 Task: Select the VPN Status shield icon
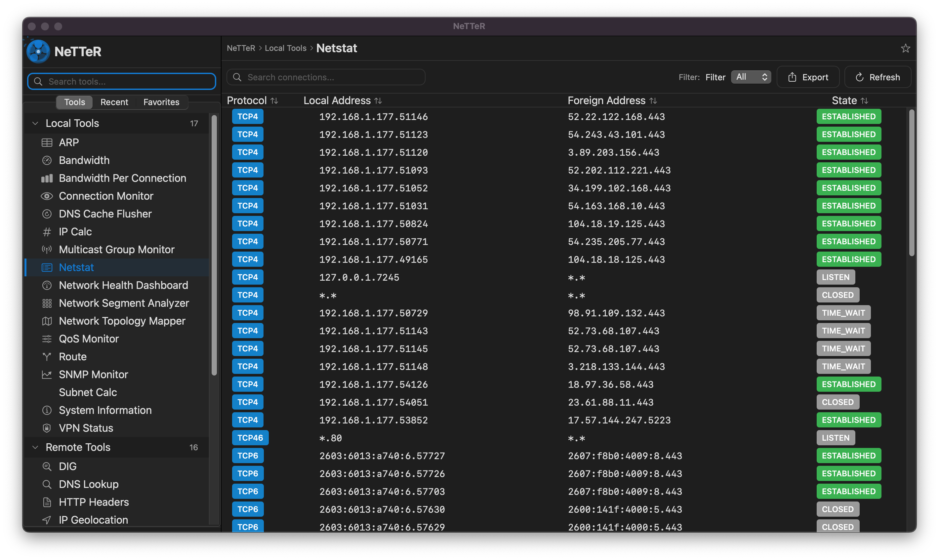click(47, 428)
